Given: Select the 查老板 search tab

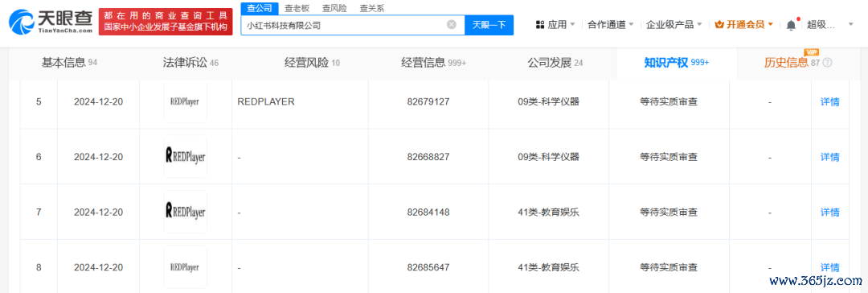Looking at the screenshot, I should [x=297, y=8].
